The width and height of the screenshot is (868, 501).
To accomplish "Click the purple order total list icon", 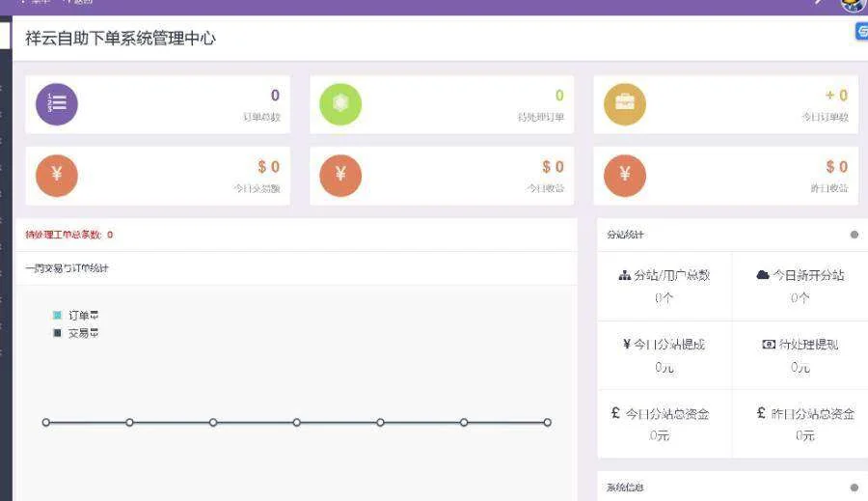I will click(57, 104).
